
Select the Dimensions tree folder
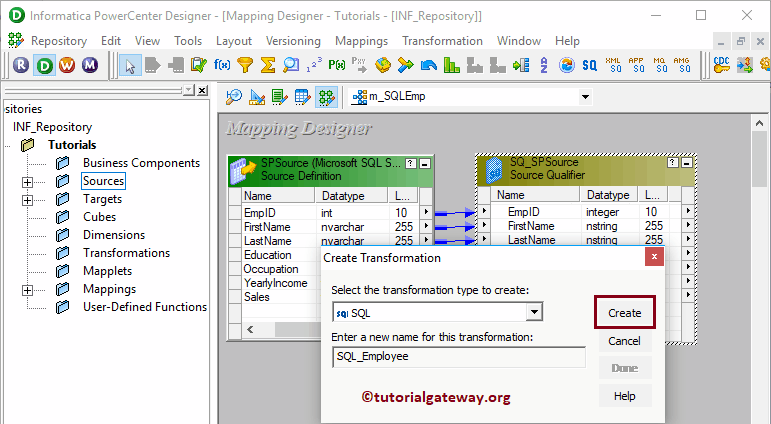coord(114,235)
